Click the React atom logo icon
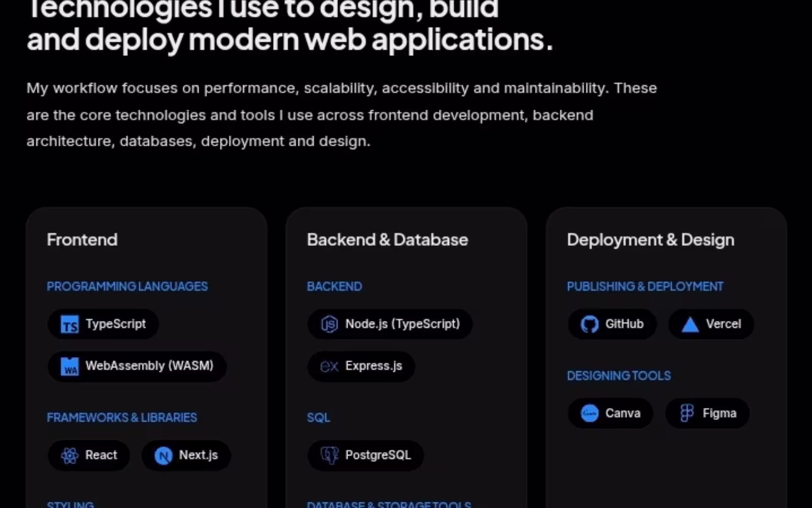Image resolution: width=812 pixels, height=508 pixels. coord(70,456)
